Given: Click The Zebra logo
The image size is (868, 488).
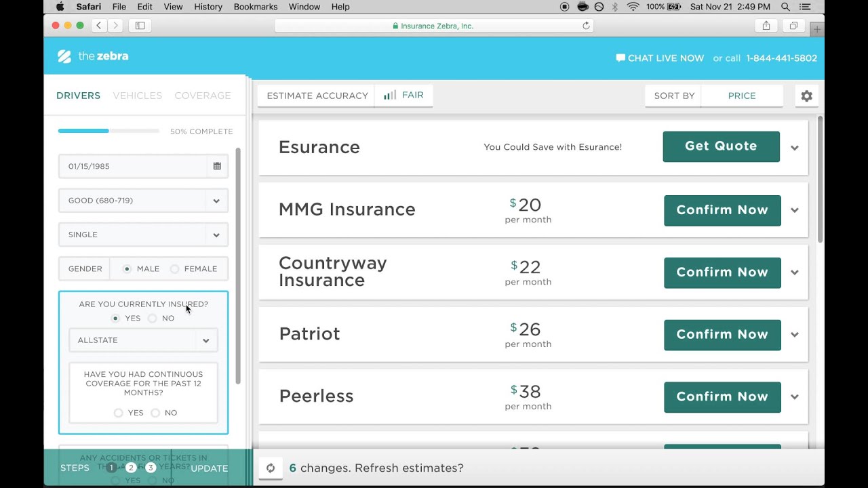Looking at the screenshot, I should point(93,57).
